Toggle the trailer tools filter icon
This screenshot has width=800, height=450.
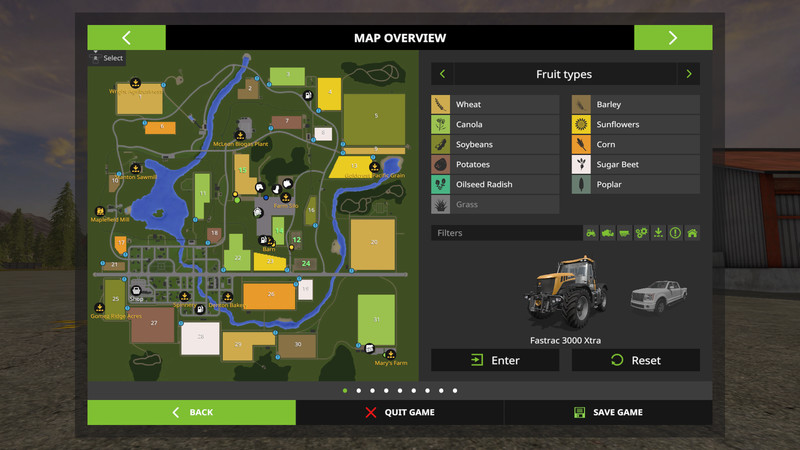625,233
